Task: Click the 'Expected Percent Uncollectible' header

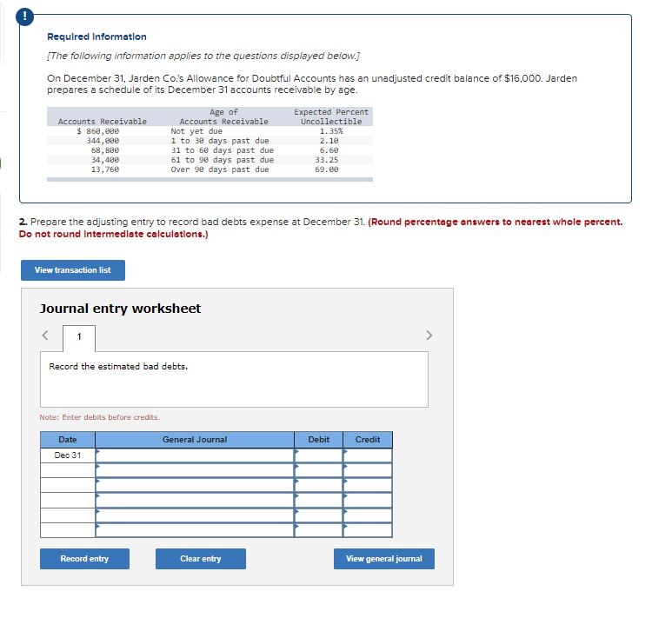Action: 331,116
